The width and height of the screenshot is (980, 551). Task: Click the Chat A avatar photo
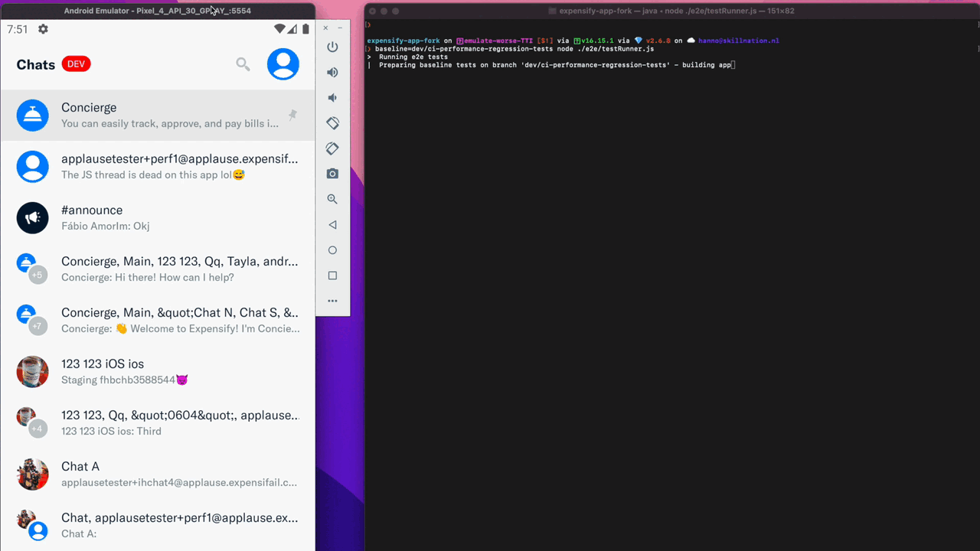pos(33,474)
